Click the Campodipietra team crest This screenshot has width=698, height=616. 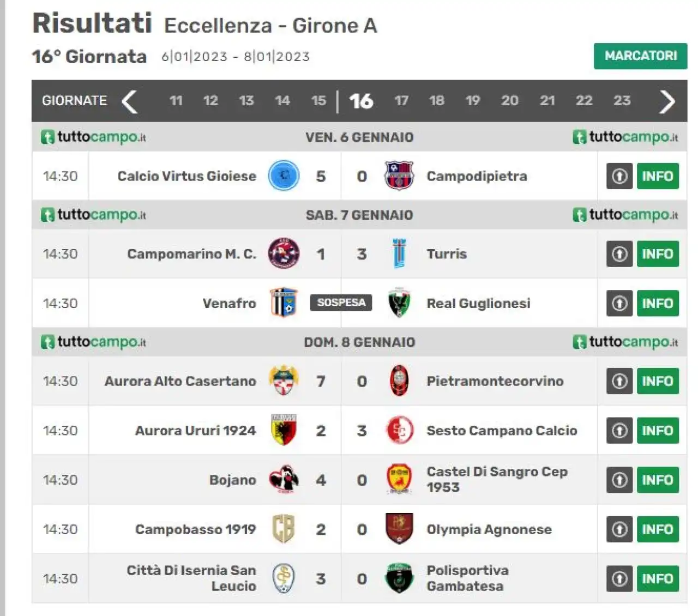coord(399,176)
